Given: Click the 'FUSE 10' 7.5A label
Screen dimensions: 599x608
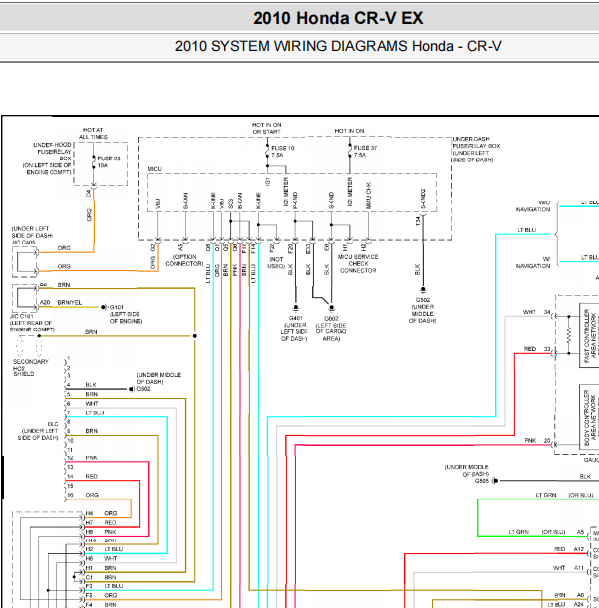Looking at the screenshot, I should pos(283,152).
